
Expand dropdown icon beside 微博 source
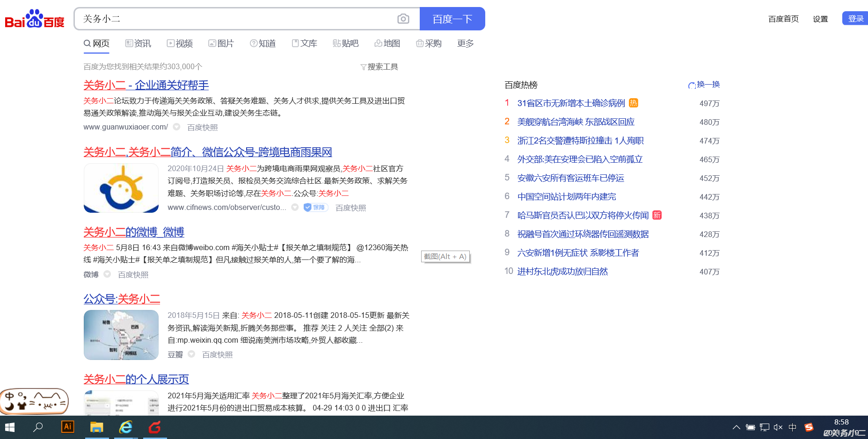point(107,274)
